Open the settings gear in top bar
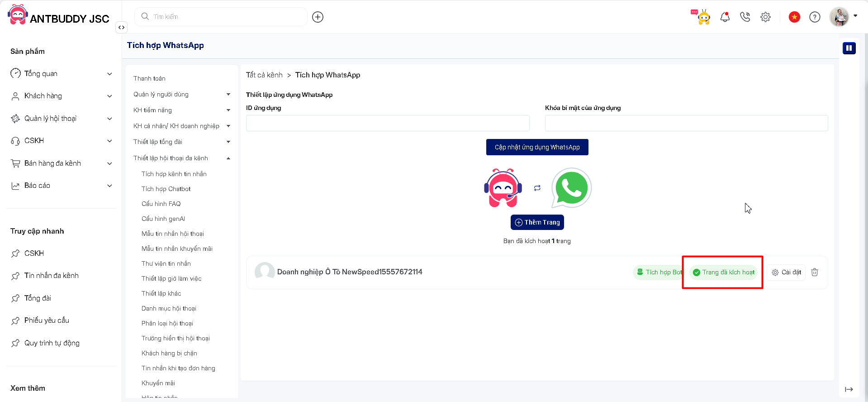 click(x=765, y=17)
